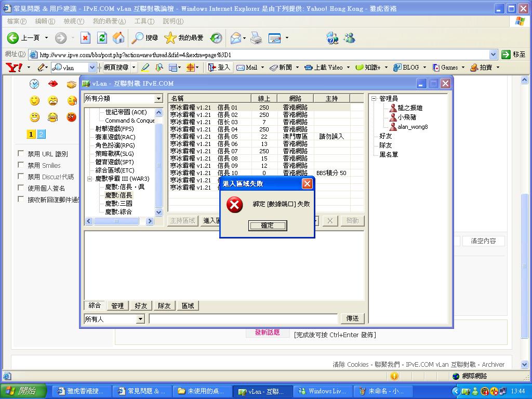
Task: Check the 使用個人簽名 option
Action: 21,188
